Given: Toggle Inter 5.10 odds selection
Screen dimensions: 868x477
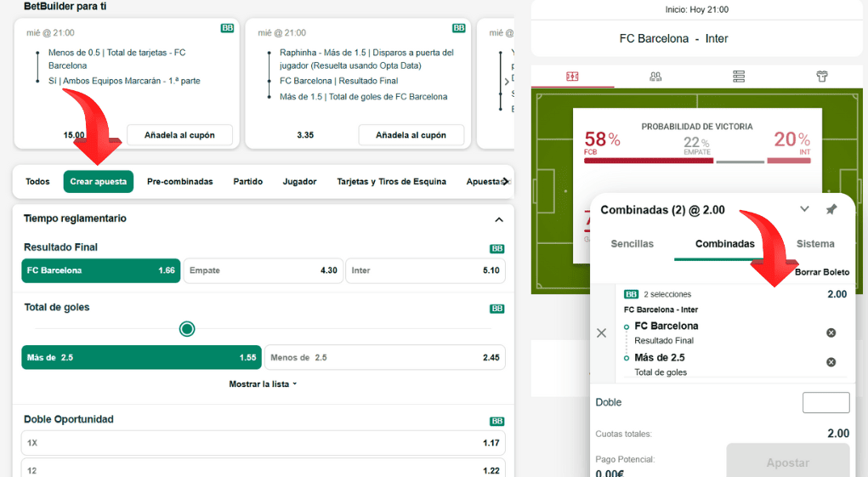Looking at the screenshot, I should [x=425, y=270].
